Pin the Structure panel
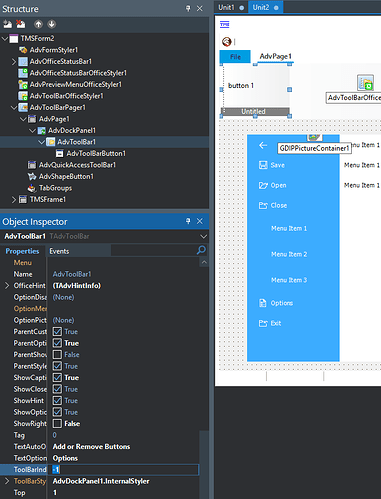Screen dimensions: 381x499 (x=188, y=8)
